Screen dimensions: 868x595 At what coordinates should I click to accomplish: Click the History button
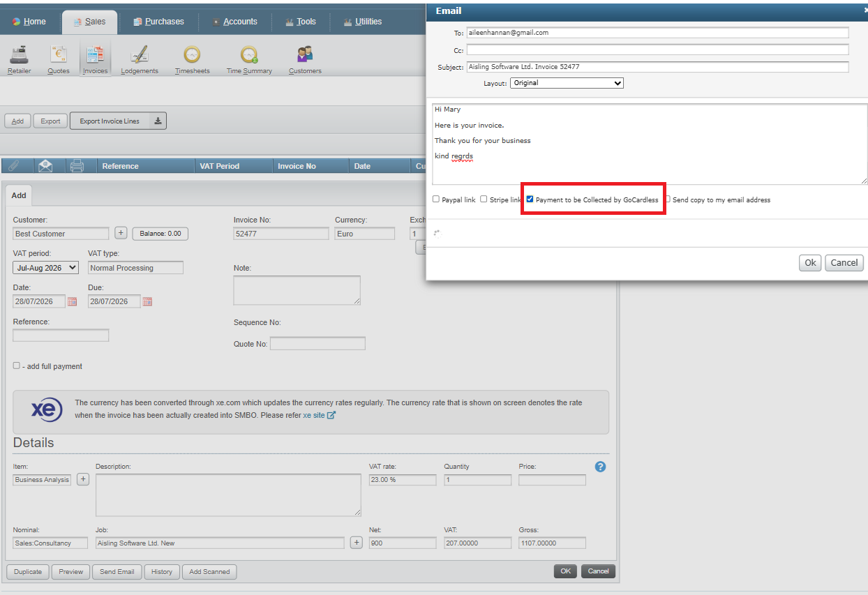pos(162,571)
